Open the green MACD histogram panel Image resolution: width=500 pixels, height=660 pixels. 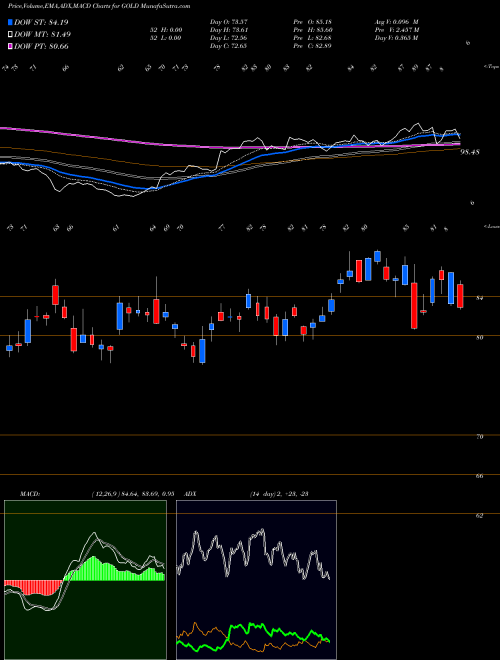85,580
